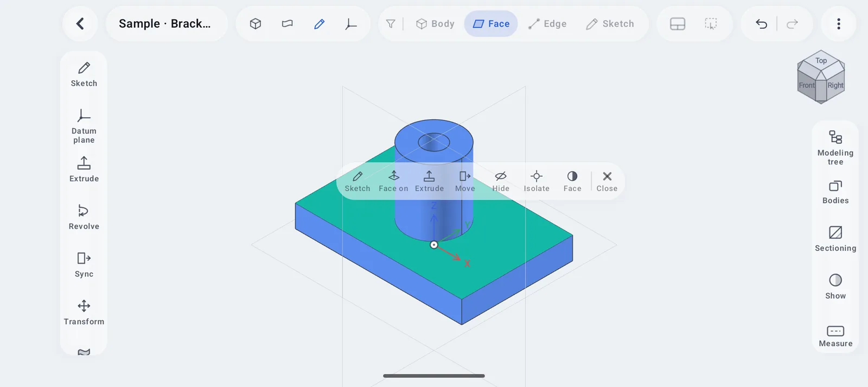Open the three-dot more options menu
868x387 pixels.
point(839,24)
